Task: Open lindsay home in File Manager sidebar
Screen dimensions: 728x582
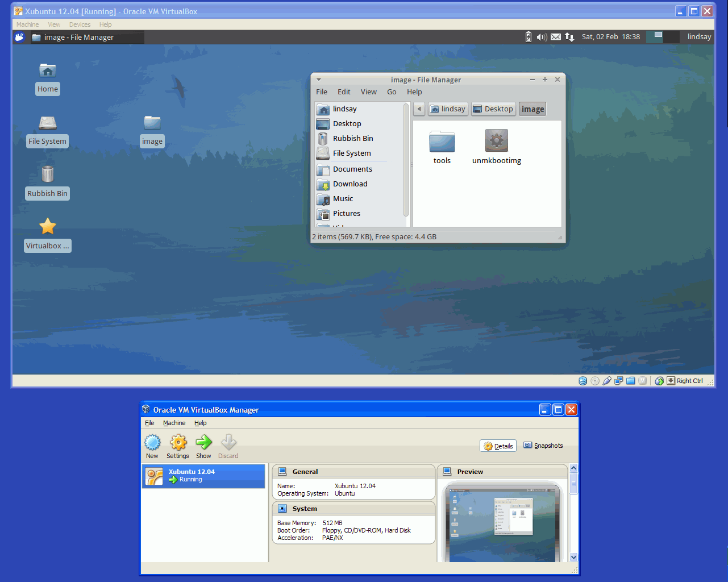Action: 359,109
